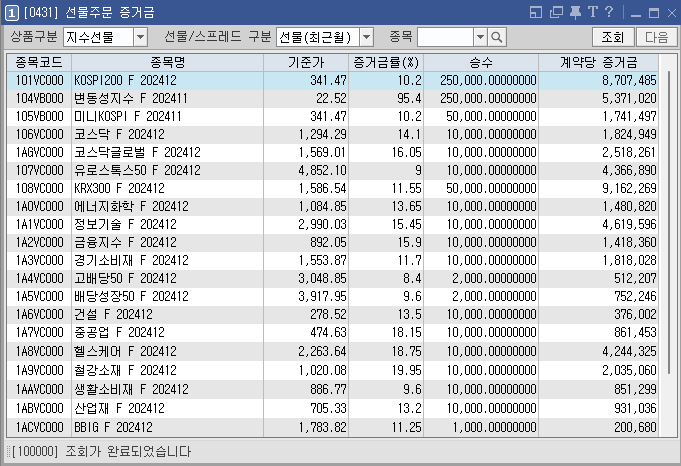The height and width of the screenshot is (466, 681).
Task: Sort by 기준가 column header
Action: pos(306,63)
